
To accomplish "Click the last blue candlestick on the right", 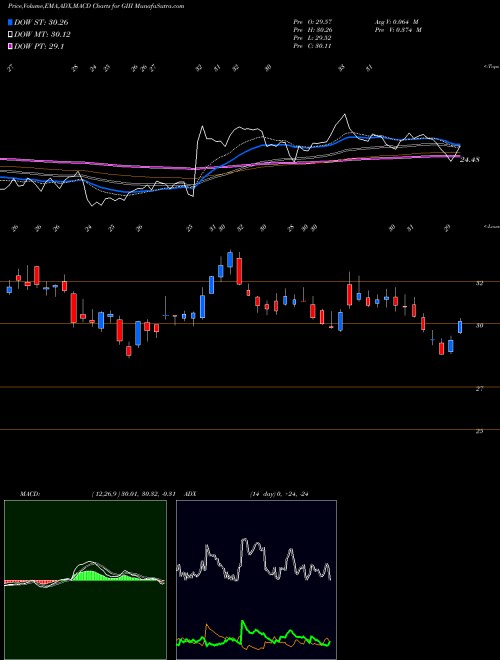I will [460, 327].
